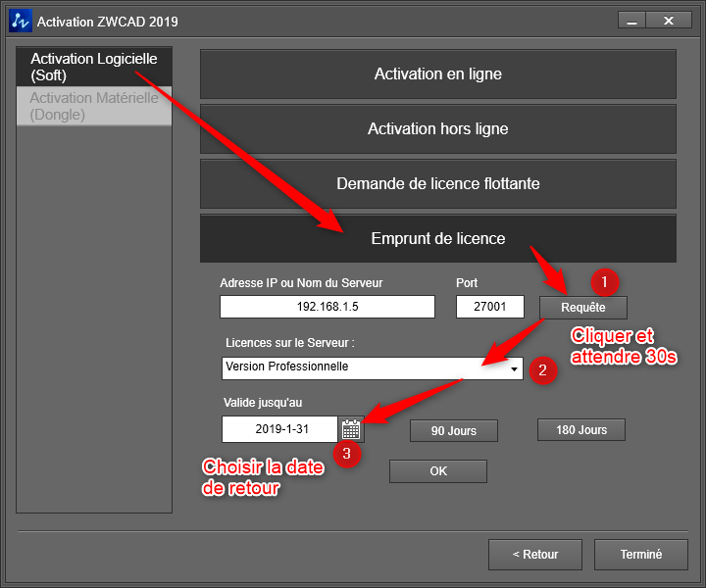Screen dimensions: 706x588
Task: Minimize the activation dialog window
Action: (632, 21)
